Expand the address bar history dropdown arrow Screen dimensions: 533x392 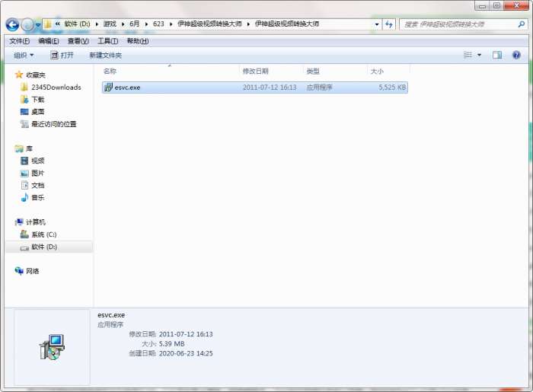point(377,24)
